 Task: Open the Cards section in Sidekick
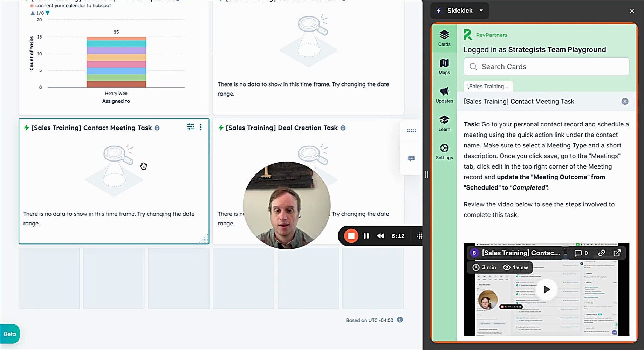tap(444, 38)
